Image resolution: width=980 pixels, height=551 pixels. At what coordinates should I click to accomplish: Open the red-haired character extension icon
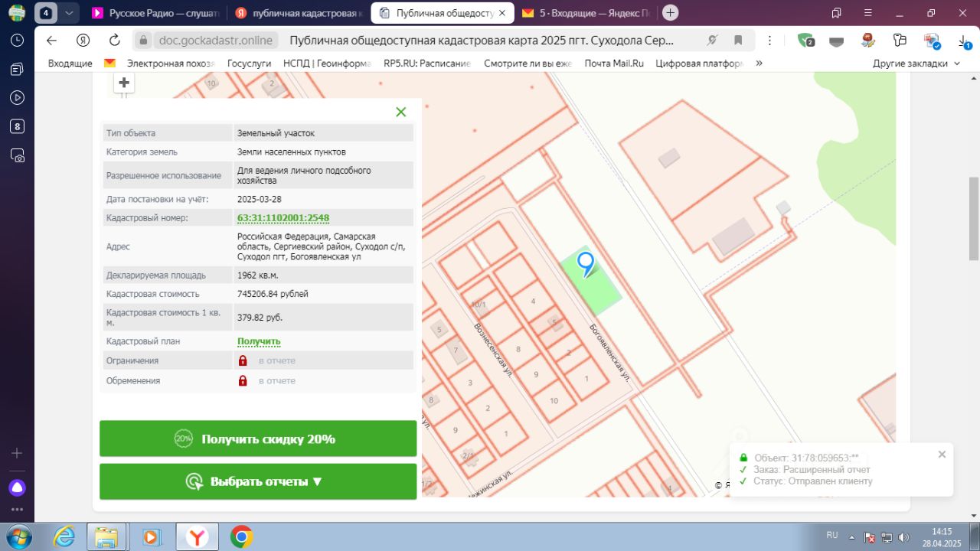[868, 41]
